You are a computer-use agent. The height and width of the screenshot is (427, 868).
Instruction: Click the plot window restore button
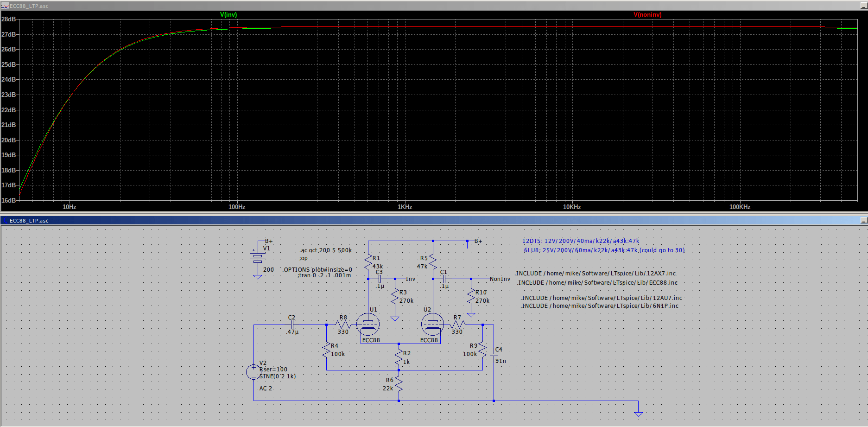863,6
